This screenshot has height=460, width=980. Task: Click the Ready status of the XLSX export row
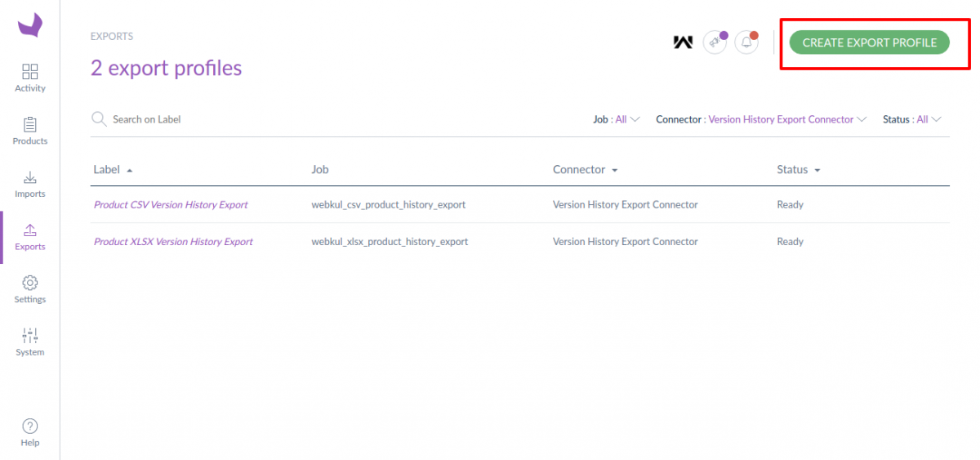790,242
